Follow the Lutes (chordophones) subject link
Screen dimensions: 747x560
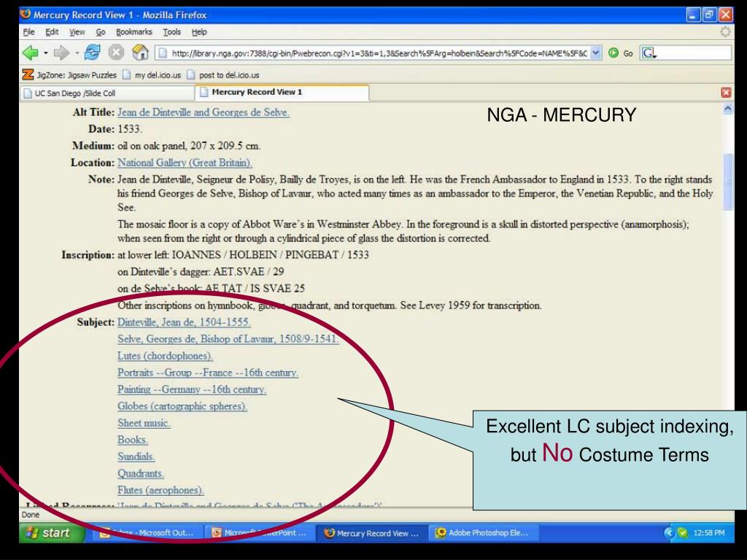[166, 356]
